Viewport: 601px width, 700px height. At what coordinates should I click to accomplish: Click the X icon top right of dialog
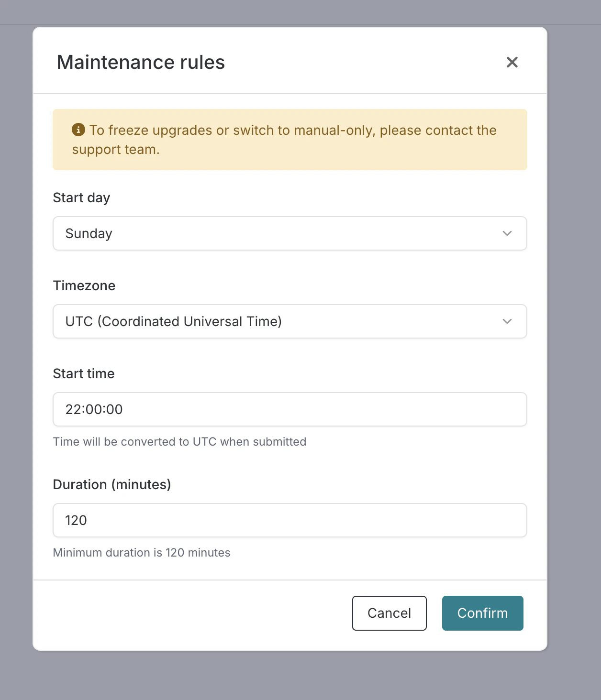coord(512,62)
